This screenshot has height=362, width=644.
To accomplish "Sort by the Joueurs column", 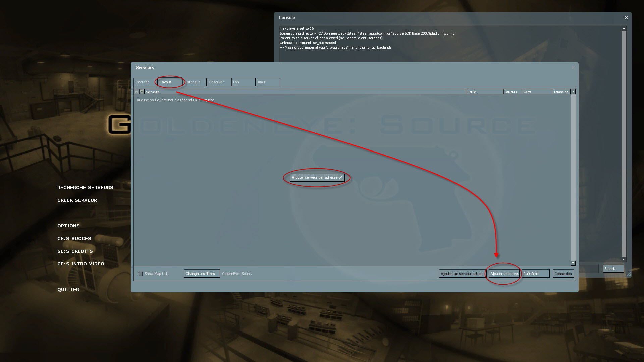I will tap(512, 92).
